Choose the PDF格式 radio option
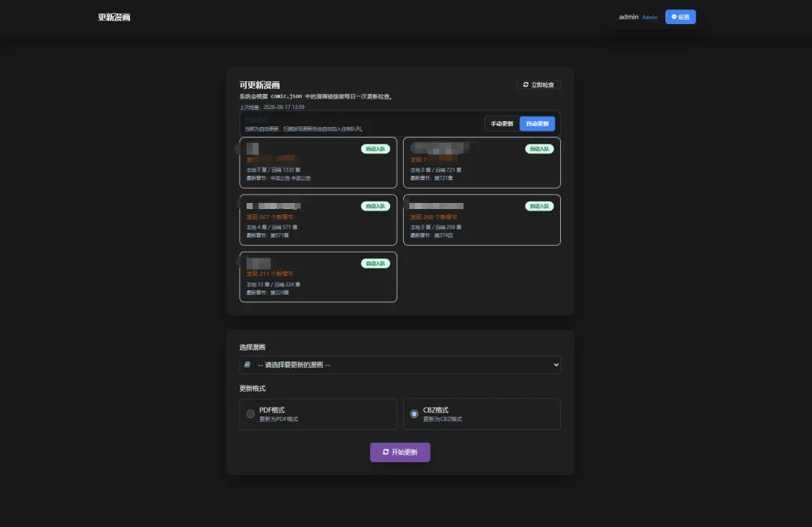 (x=250, y=414)
